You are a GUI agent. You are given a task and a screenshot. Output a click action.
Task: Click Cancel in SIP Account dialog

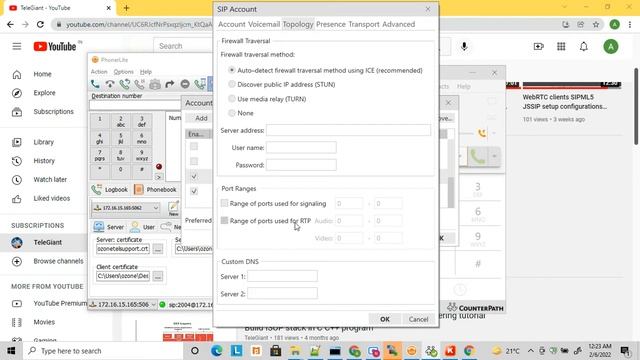point(418,319)
